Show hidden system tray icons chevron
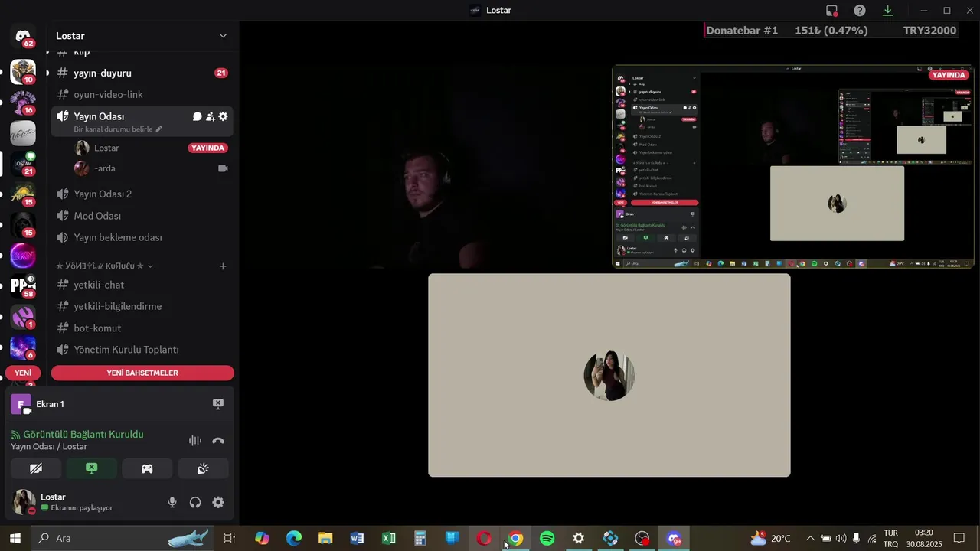Viewport: 980px width, 551px height. click(810, 539)
